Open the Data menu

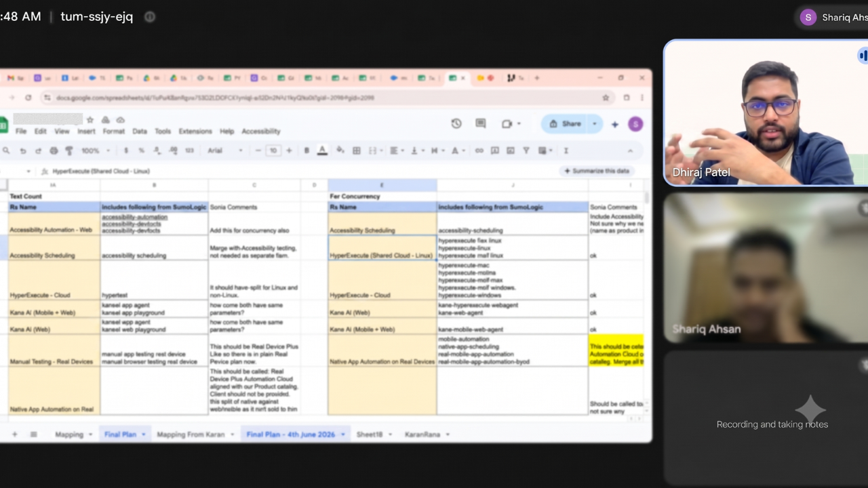(x=140, y=131)
